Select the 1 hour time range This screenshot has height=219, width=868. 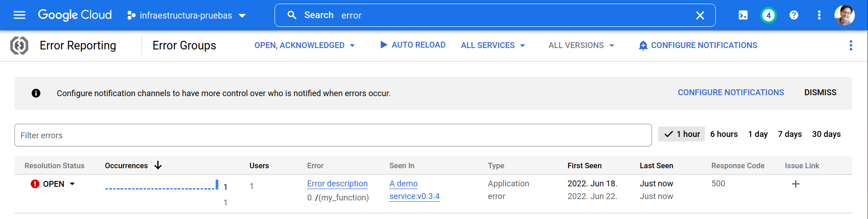(x=681, y=134)
